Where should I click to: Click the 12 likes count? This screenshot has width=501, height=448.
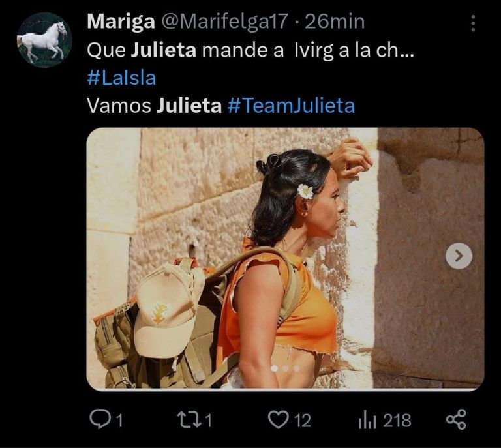tap(302, 421)
